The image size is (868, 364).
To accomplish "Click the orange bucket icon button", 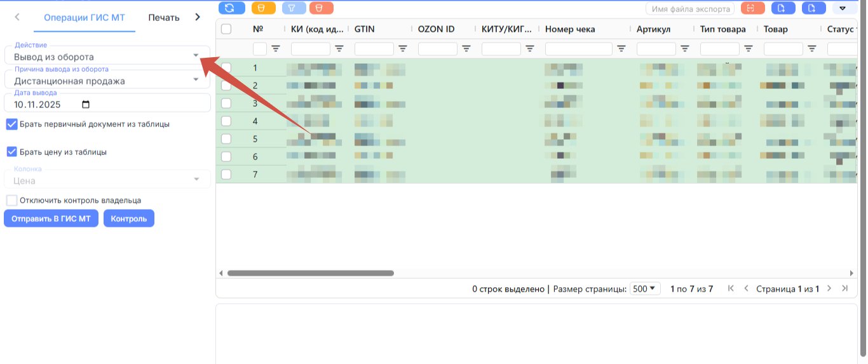I will 264,8.
